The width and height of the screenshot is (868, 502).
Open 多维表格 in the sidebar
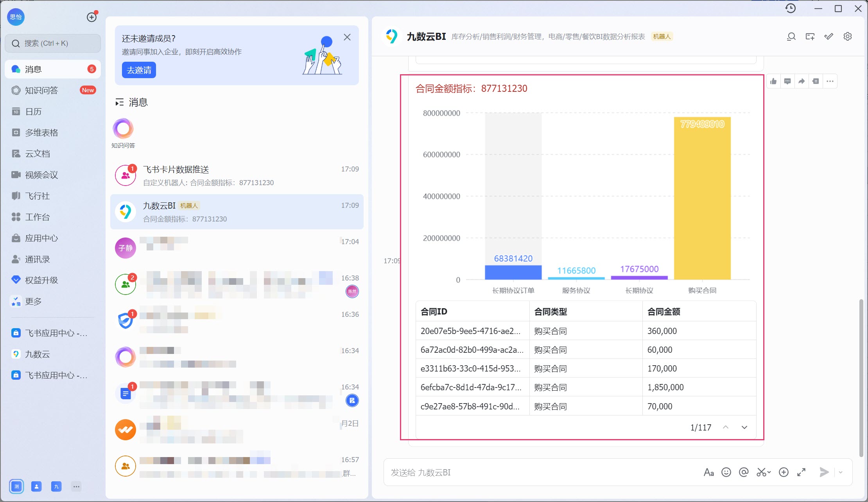pos(53,132)
